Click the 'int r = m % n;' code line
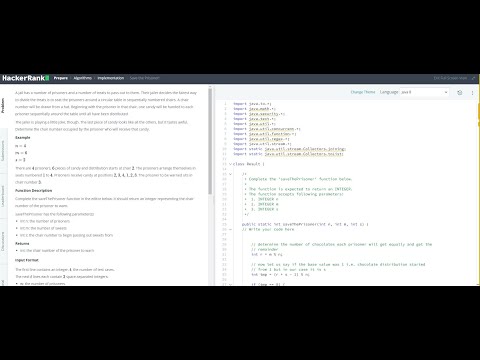 pos(267,254)
